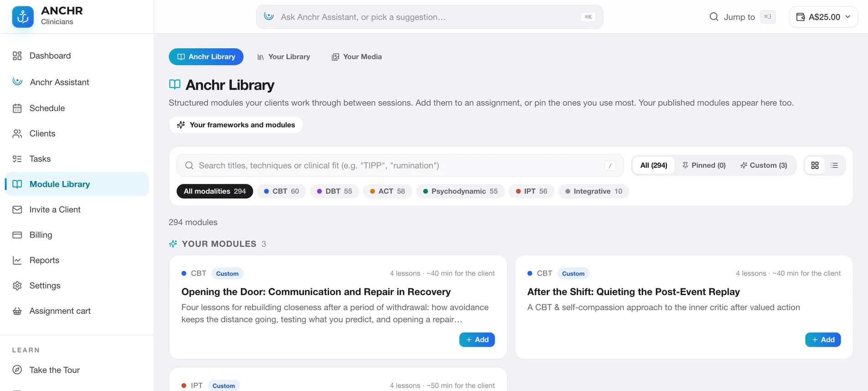Filter by Psychodynamic 55 modality
Viewport: 868px width, 391px height.
460,191
